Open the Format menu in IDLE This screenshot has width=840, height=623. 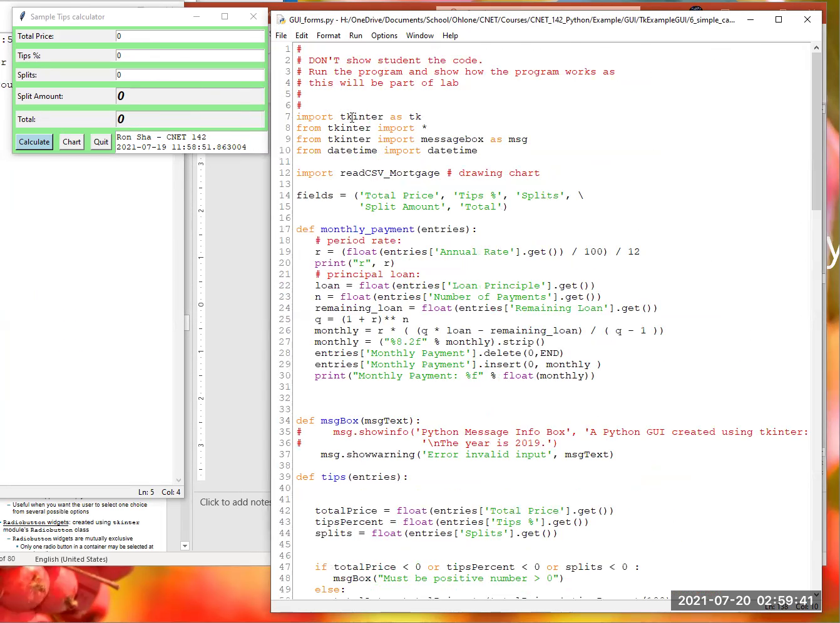point(329,36)
